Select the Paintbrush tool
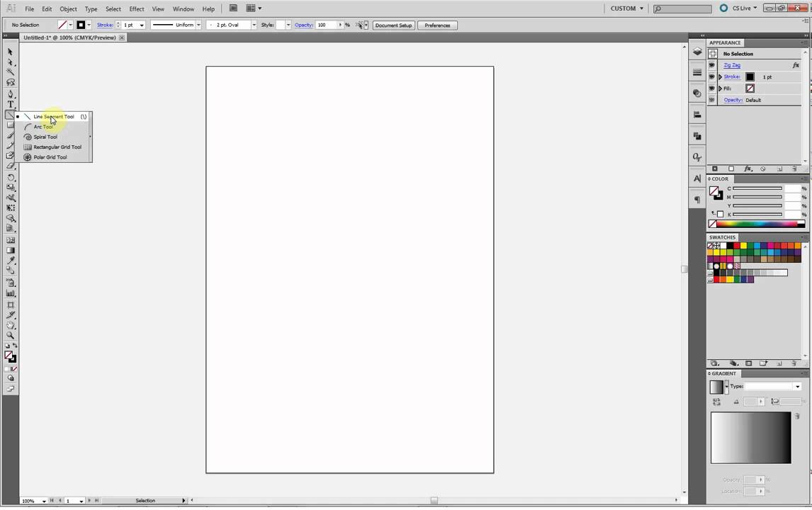The height and width of the screenshot is (510, 812). click(10, 135)
